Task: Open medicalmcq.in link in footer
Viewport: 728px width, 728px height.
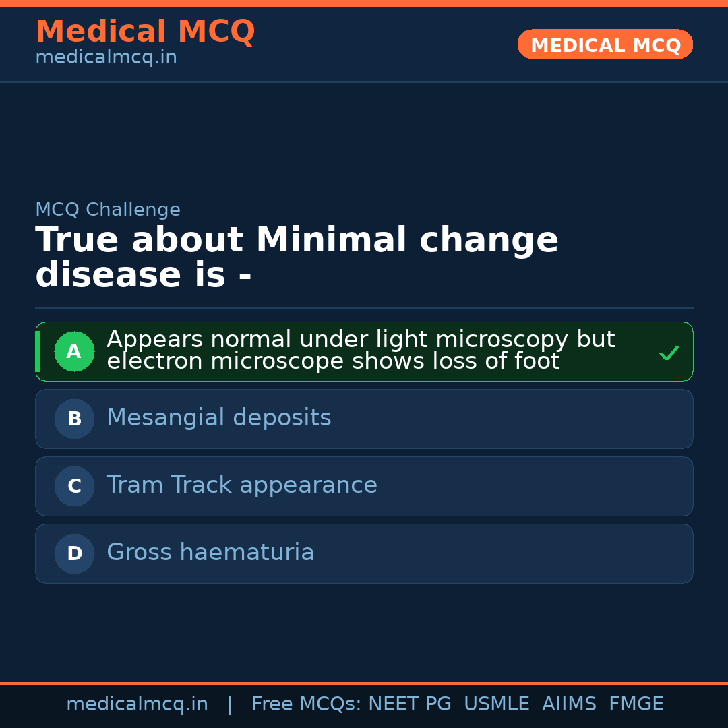Action: pyautogui.click(x=137, y=704)
